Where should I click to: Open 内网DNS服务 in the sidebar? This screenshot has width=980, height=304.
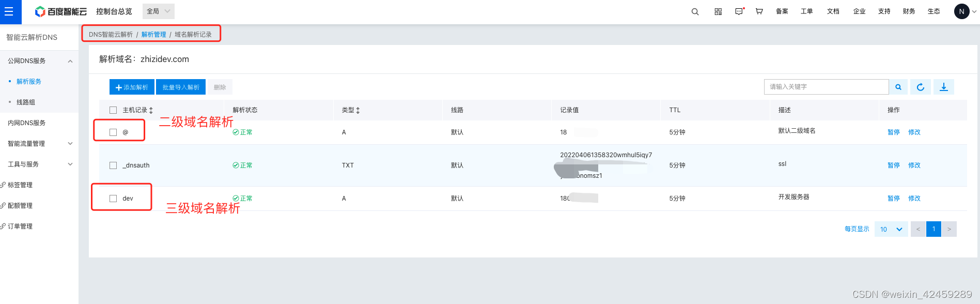pos(27,123)
